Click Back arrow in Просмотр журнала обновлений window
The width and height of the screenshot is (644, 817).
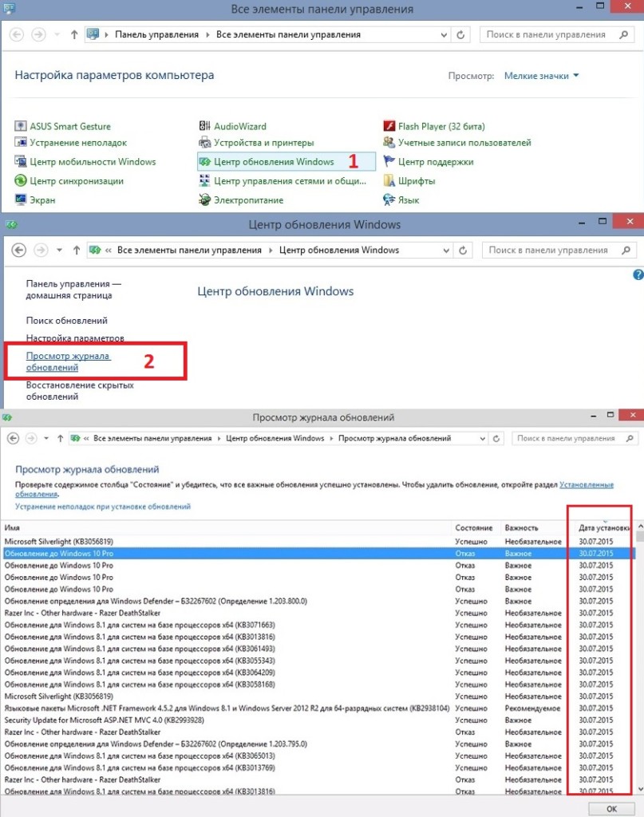coord(14,438)
